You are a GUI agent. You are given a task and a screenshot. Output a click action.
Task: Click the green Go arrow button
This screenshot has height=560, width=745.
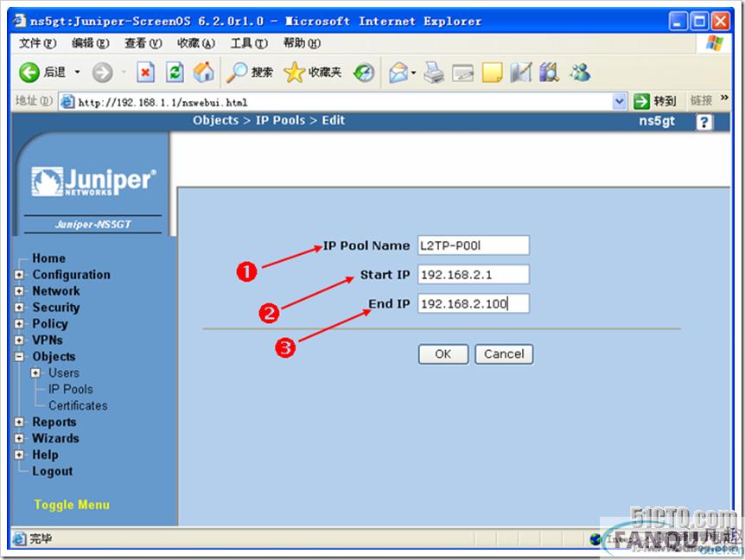pos(641,101)
